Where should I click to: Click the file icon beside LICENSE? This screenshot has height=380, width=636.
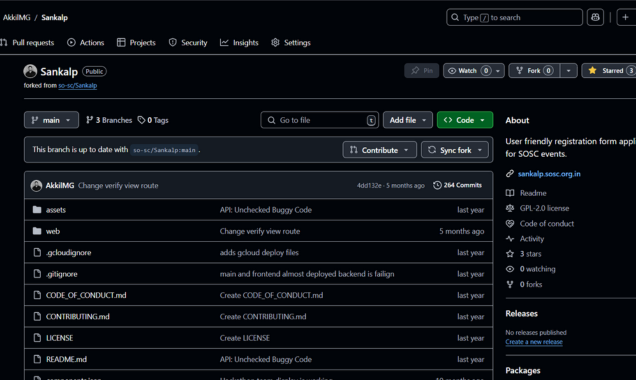pos(37,338)
